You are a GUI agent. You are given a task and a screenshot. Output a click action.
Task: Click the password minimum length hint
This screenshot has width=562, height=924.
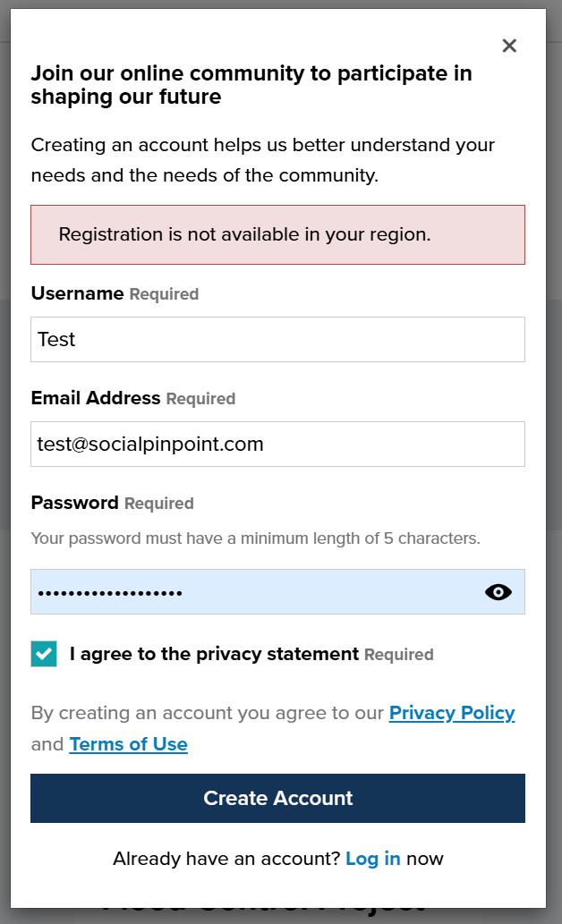[255, 538]
